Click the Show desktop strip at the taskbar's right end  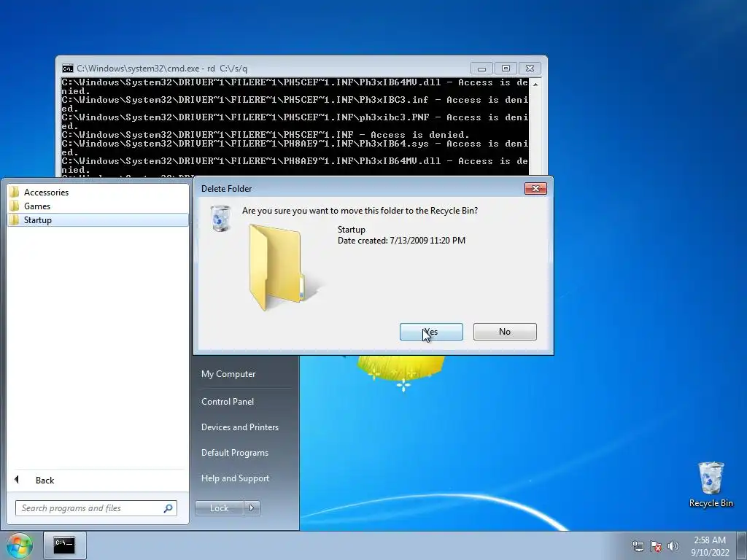pos(742,545)
